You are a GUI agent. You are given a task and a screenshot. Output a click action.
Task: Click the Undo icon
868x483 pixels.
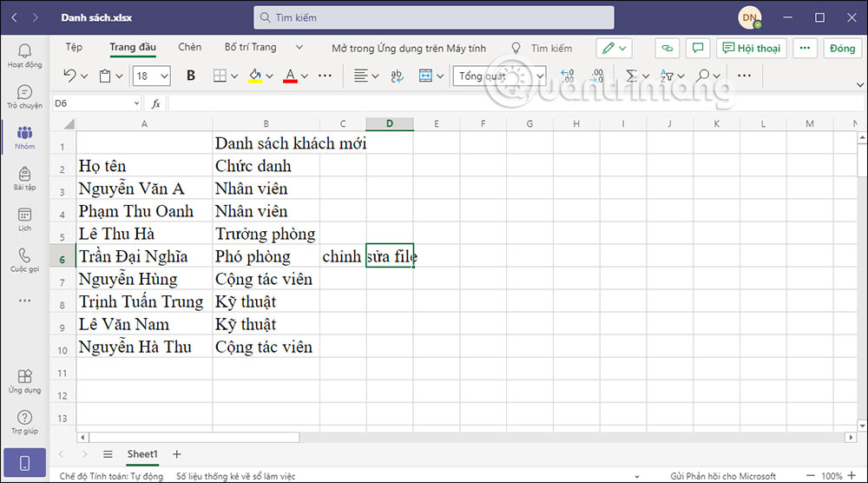point(69,76)
